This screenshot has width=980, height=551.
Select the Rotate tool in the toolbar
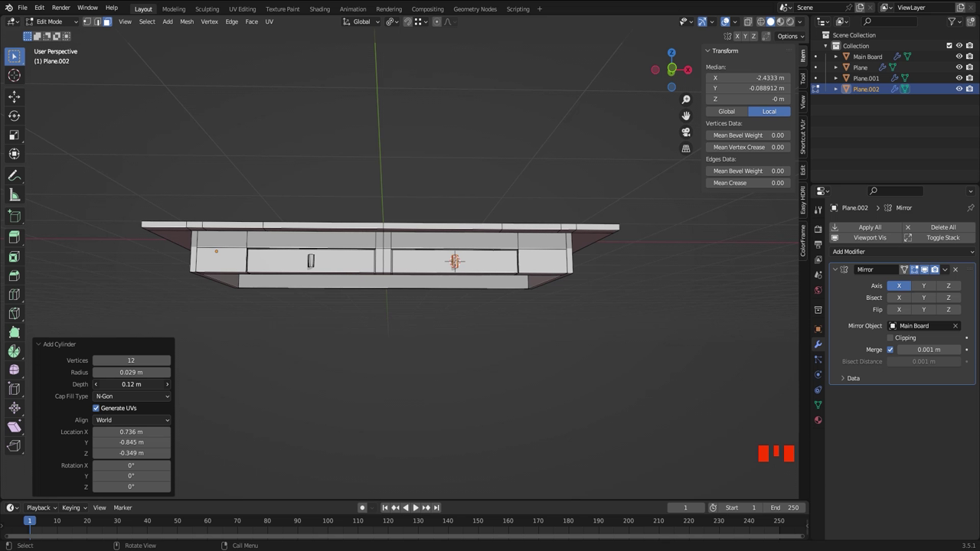14,116
